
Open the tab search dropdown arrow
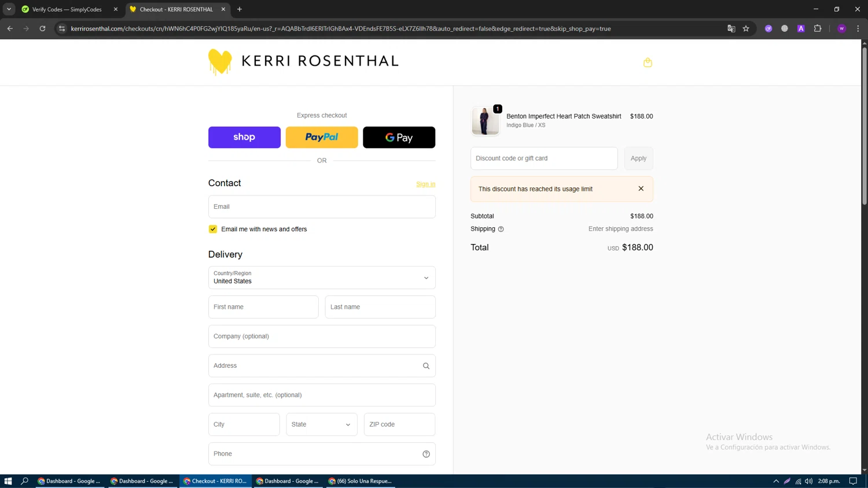click(9, 9)
